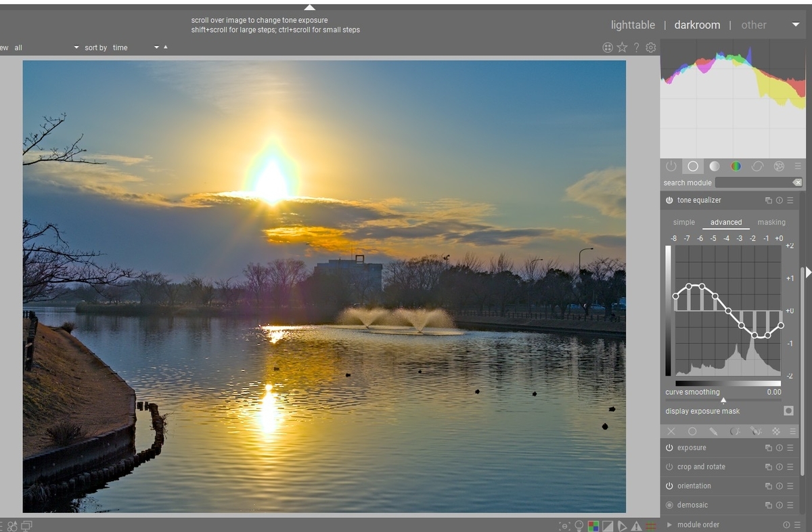812x532 pixels.
Task: Clear the search module field
Action: (797, 183)
